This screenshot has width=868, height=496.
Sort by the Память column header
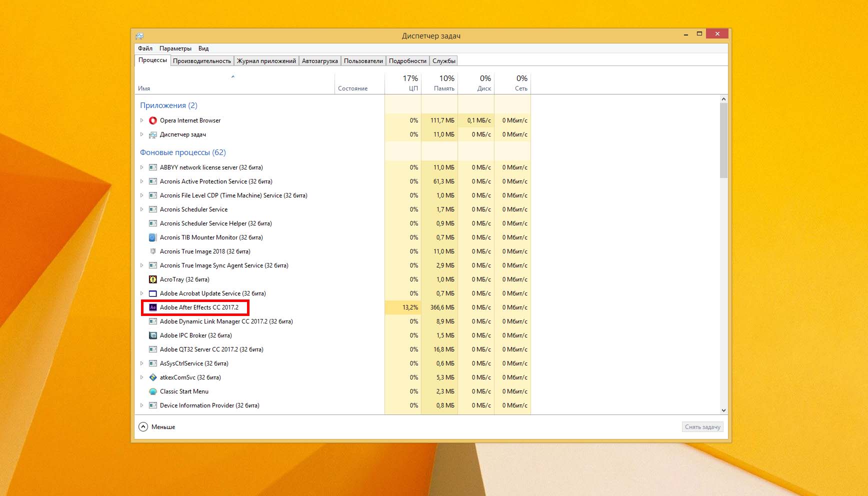point(439,83)
